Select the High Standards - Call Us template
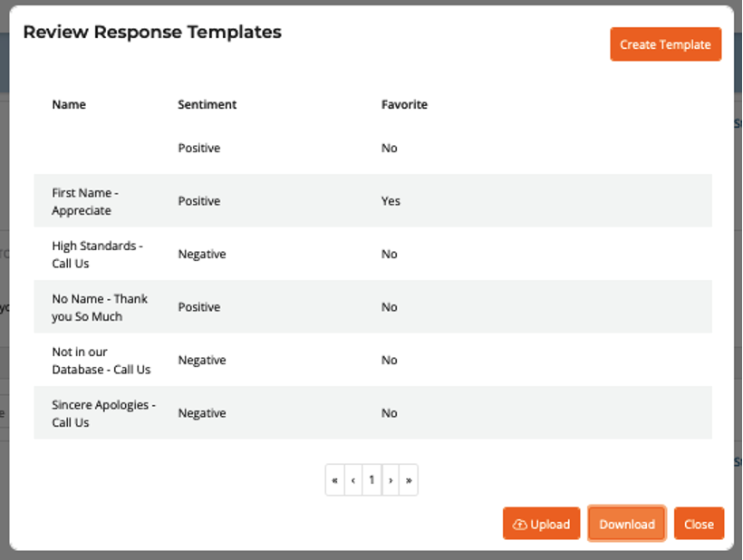This screenshot has height=560, width=743. [96, 255]
